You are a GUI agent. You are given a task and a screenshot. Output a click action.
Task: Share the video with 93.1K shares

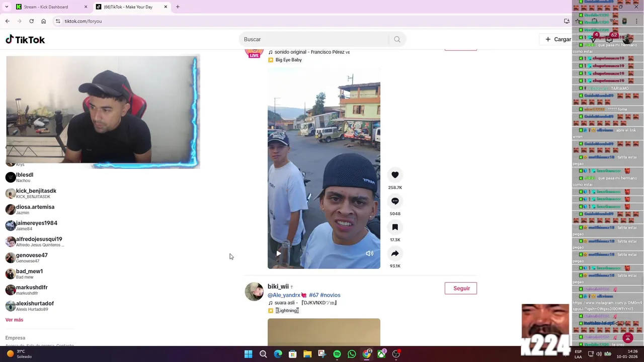(x=395, y=253)
